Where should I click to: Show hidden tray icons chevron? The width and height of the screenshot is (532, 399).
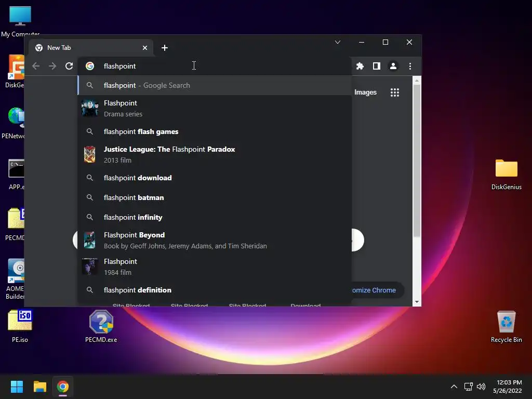(x=454, y=387)
